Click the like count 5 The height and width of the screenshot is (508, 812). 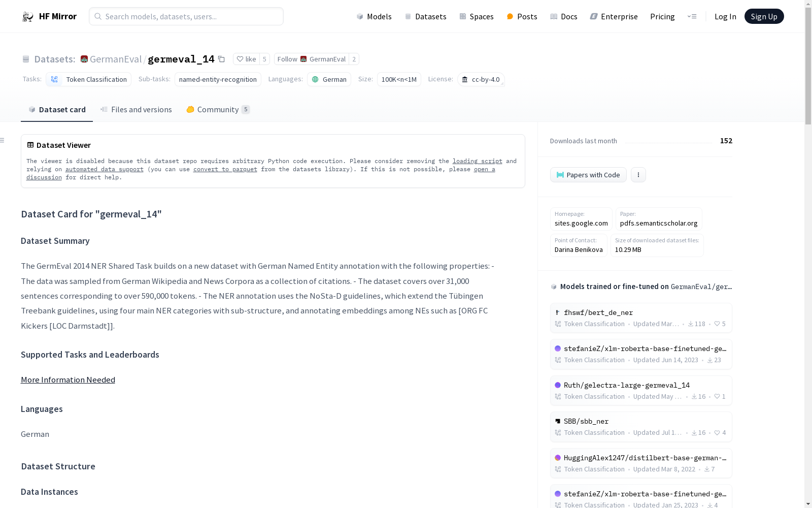[264, 59]
